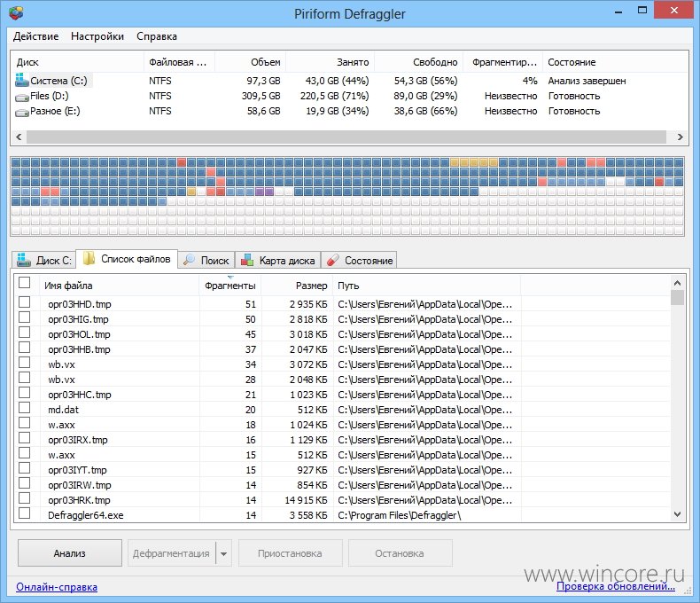Open the Справка menu

(157, 36)
